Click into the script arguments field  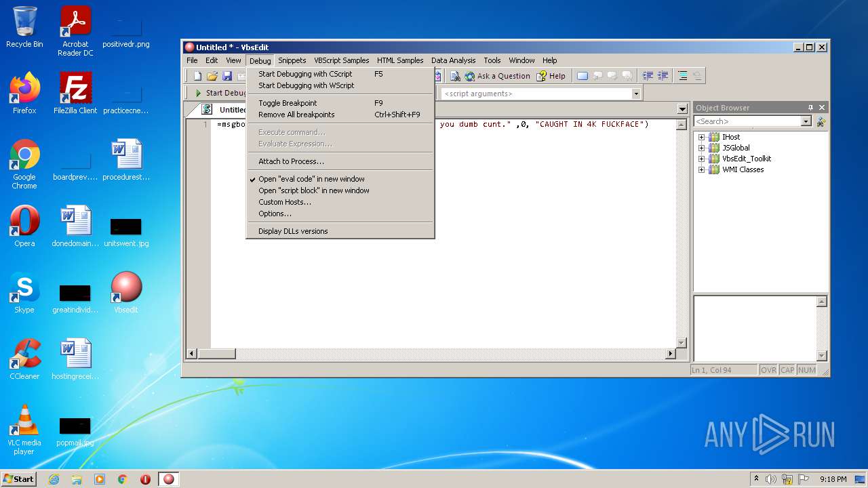pos(536,94)
